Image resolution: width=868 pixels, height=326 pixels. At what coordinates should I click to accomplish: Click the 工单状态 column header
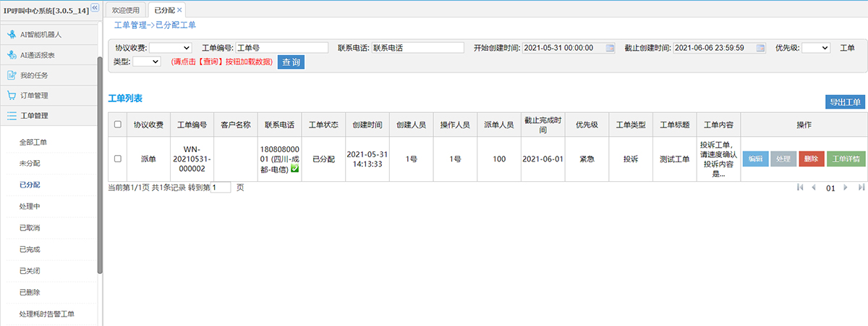(x=323, y=125)
